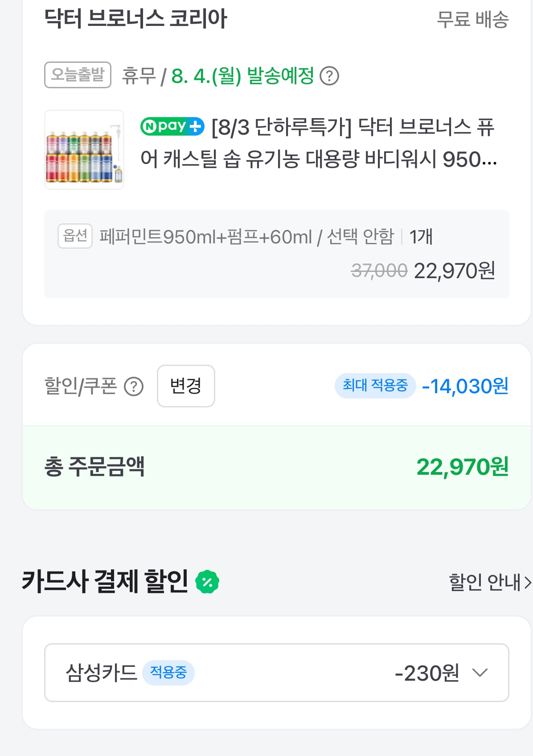Tap the 8. 4.(월) 발송예정 shipping text
Image resolution: width=533 pixels, height=756 pixels.
[x=243, y=76]
